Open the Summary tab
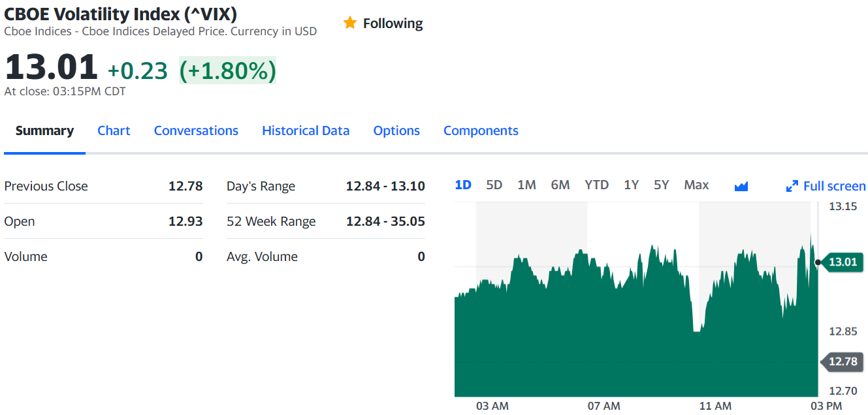868x415 pixels. tap(44, 131)
